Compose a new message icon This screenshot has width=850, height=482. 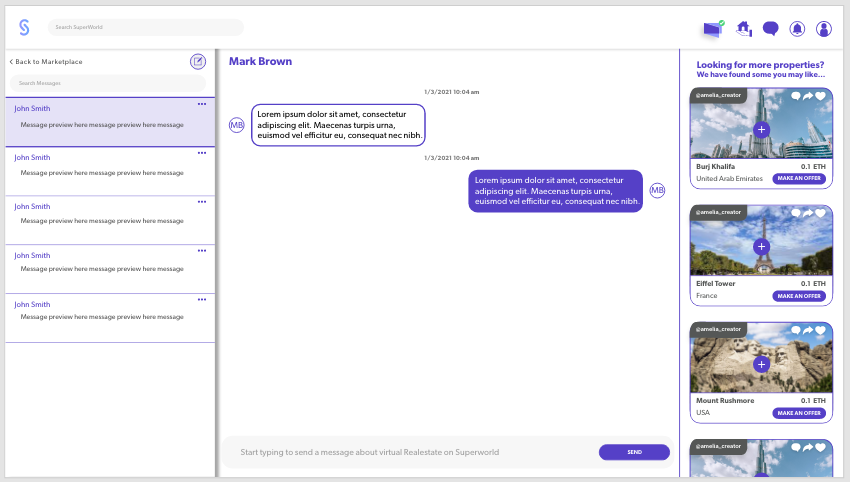pyautogui.click(x=198, y=61)
